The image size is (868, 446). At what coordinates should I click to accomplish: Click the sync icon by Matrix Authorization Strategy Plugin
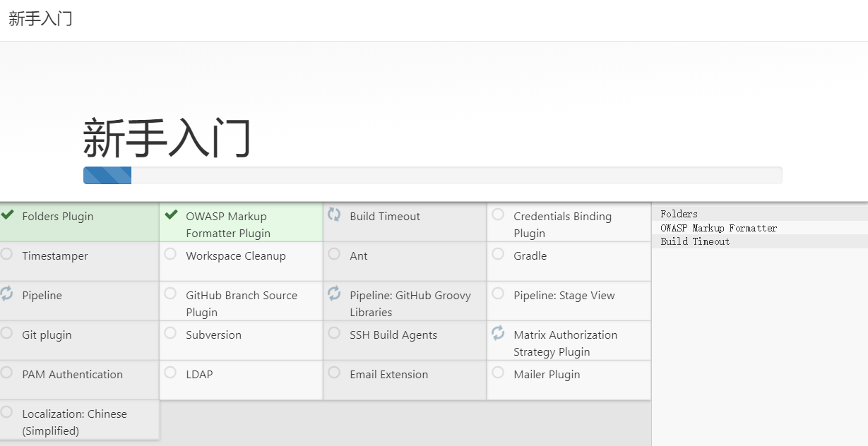(498, 333)
